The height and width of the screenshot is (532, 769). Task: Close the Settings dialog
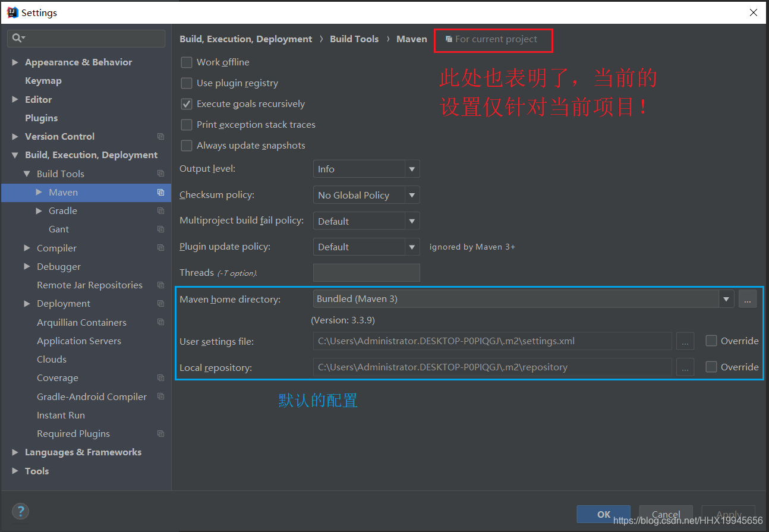coord(754,12)
